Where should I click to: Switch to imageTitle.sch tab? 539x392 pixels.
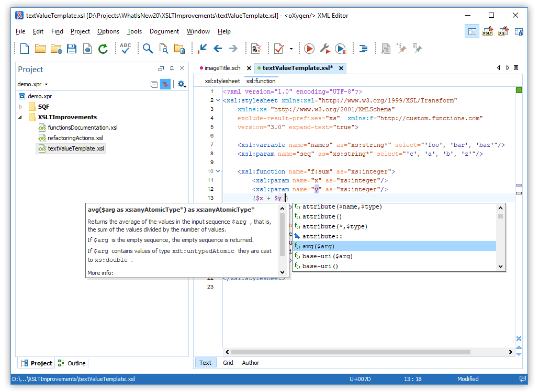point(222,68)
